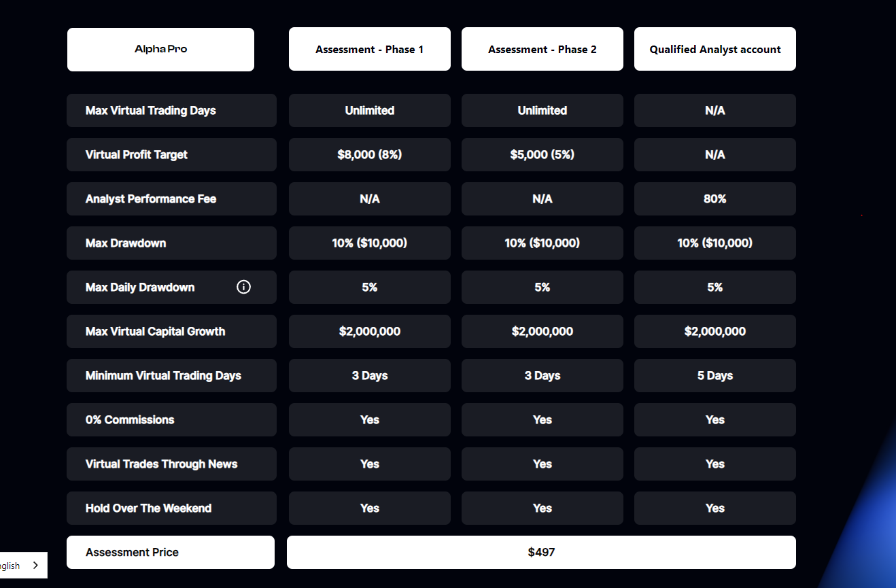Select the Alpha Pro plan header
Image resolution: width=896 pixels, height=588 pixels.
click(160, 49)
